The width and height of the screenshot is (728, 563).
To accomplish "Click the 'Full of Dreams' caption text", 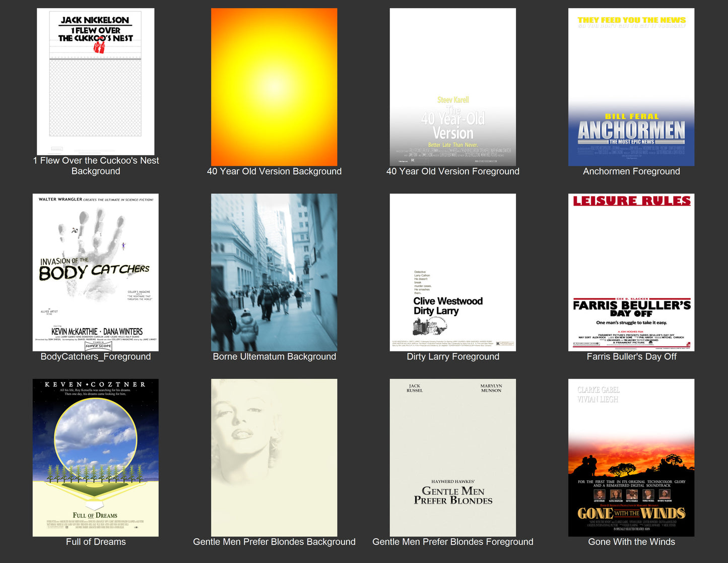I will 95,542.
